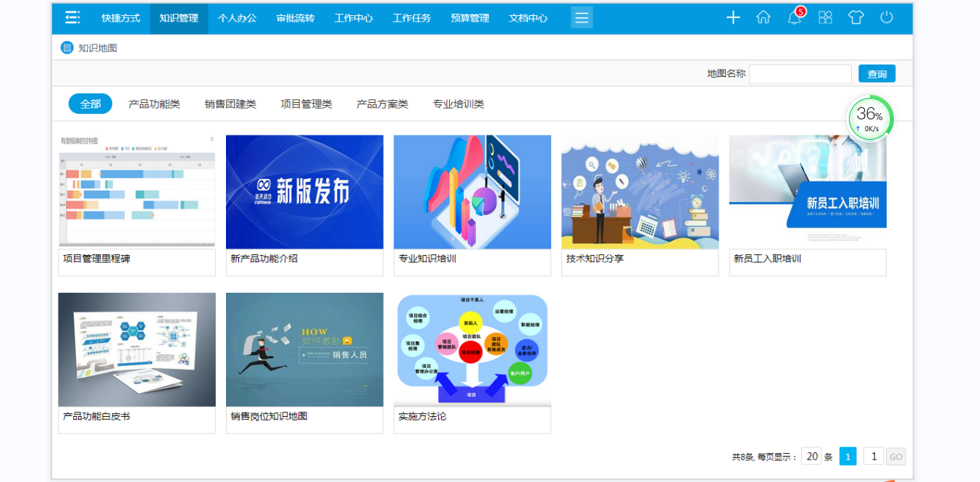Go to the home icon
The width and height of the screenshot is (980, 482).
pyautogui.click(x=763, y=18)
